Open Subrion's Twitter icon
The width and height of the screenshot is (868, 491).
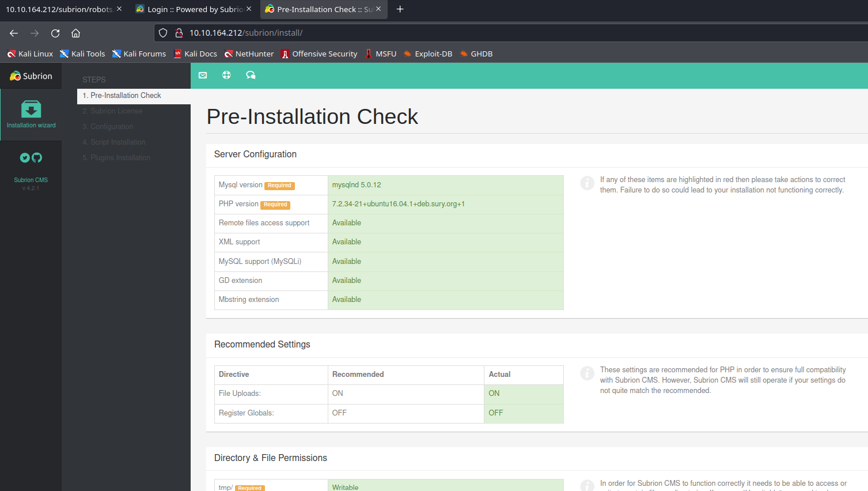coord(25,157)
